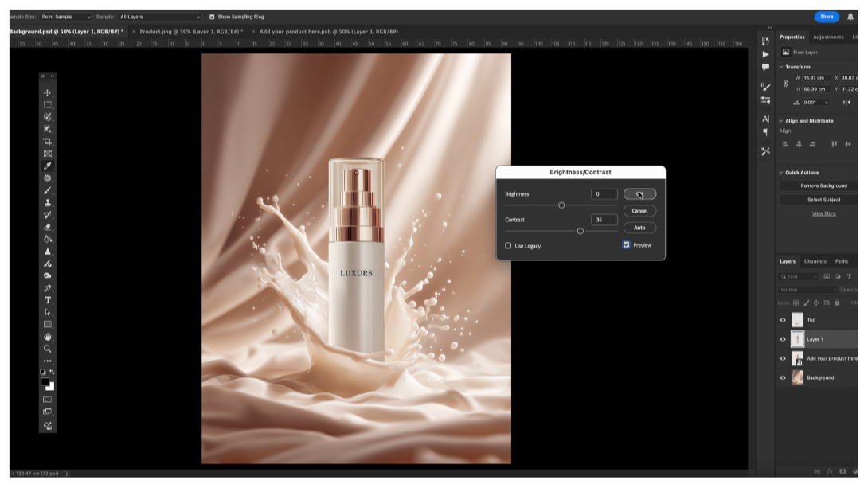Open the Brush Settings panel icon
The height and width of the screenshot is (488, 868).
765,87
